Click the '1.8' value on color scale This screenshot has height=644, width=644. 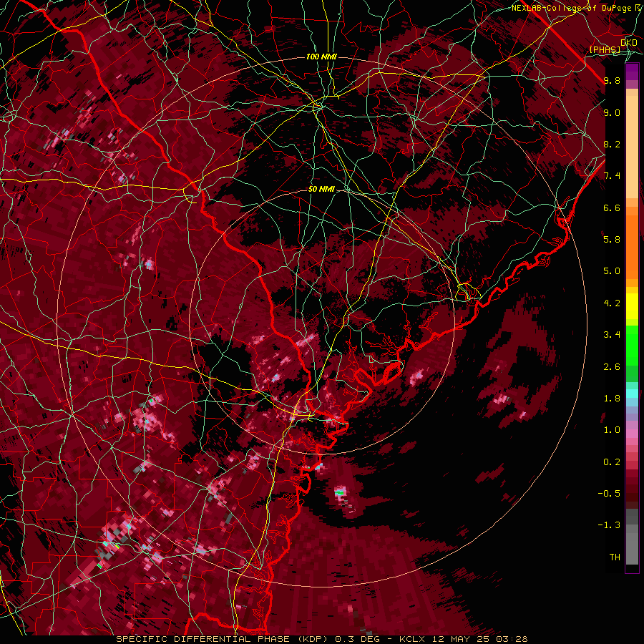coord(612,399)
